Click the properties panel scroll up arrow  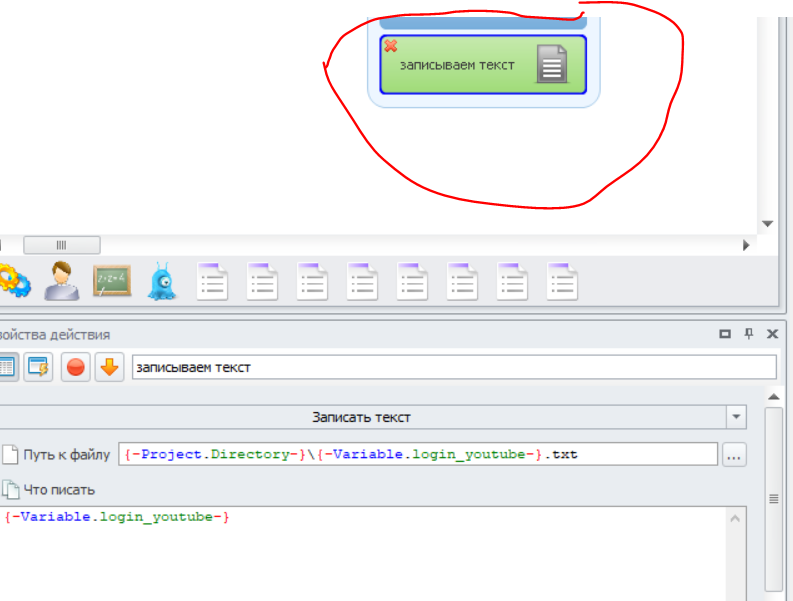click(774, 397)
